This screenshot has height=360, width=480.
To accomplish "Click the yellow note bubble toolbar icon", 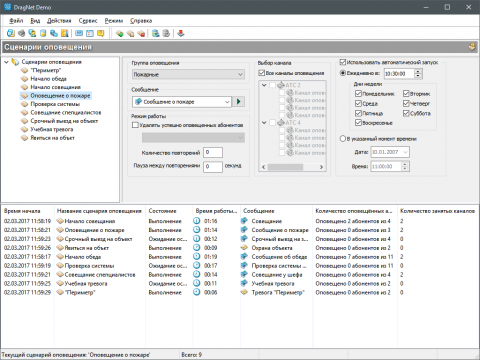I will (100, 33).
